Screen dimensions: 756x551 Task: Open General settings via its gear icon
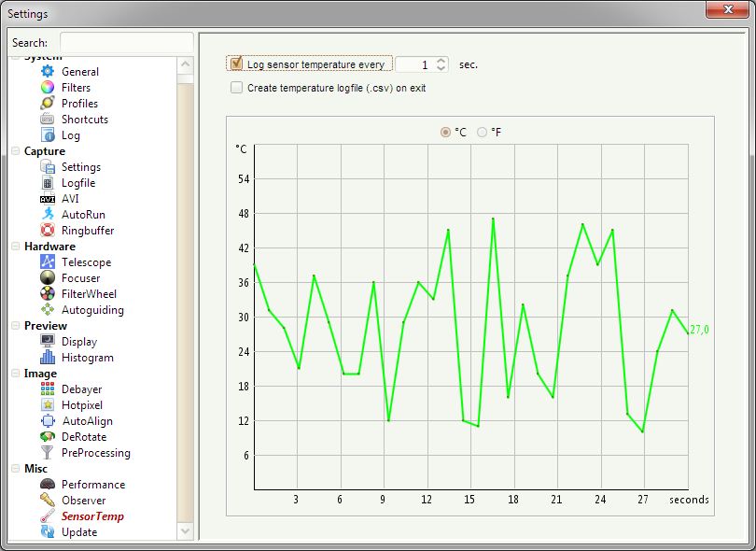coord(48,71)
